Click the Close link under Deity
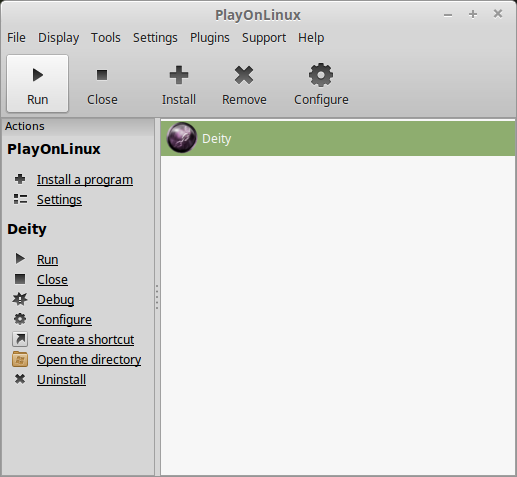 [x=52, y=279]
